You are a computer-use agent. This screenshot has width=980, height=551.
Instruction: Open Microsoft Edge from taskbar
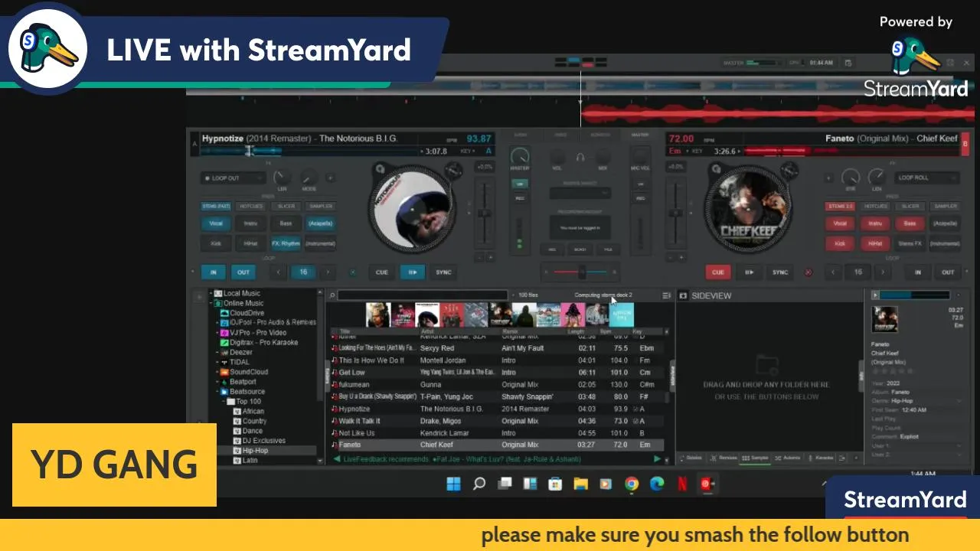tap(656, 484)
